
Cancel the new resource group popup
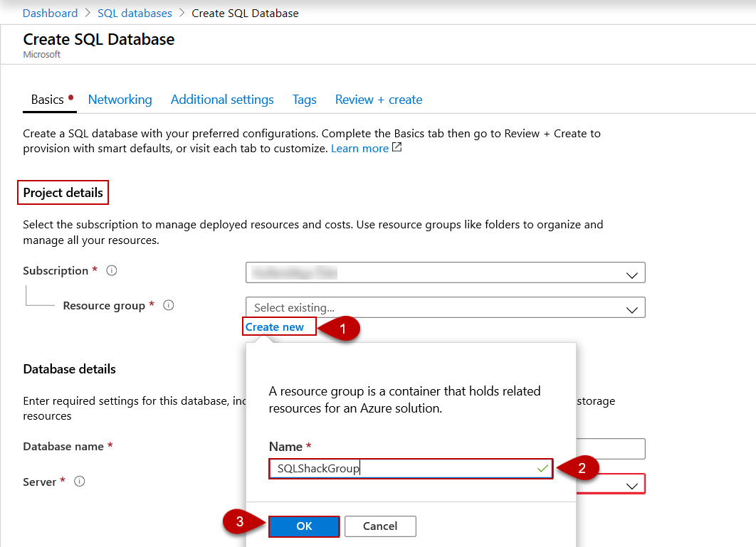pyautogui.click(x=380, y=526)
